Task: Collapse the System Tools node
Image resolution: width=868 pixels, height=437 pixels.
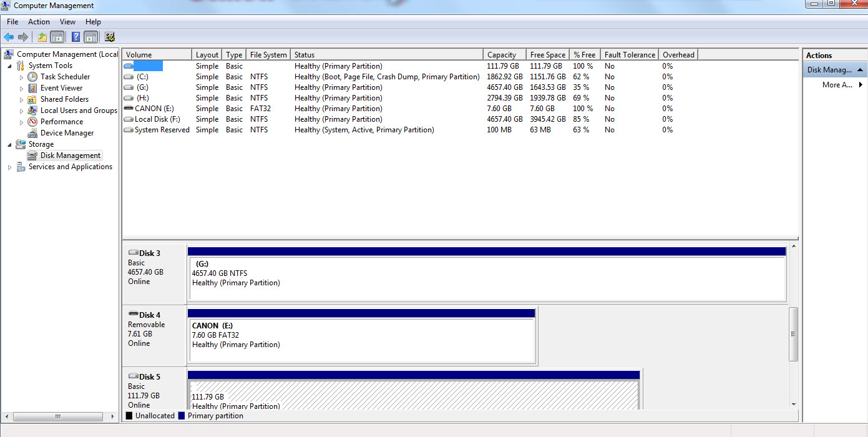Action: (x=8, y=66)
